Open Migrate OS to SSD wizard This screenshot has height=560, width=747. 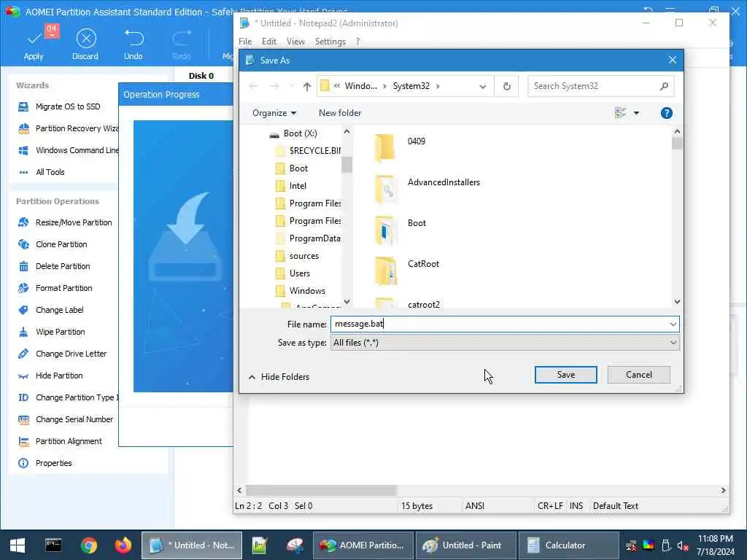[68, 106]
